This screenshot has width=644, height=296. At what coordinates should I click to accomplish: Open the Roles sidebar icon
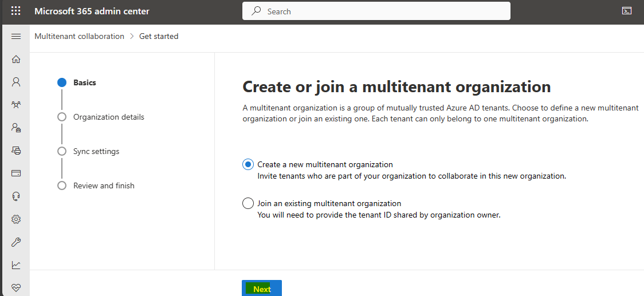[x=16, y=128]
